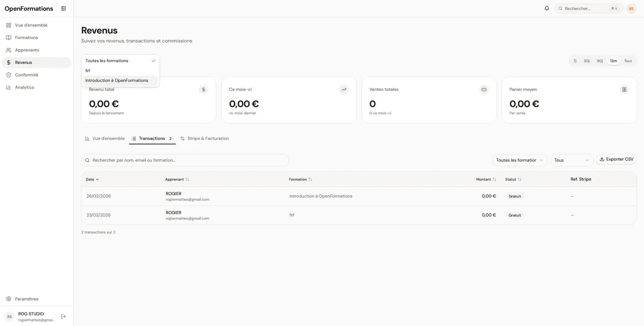Click the Revenus dollar icon in sidebar
This screenshot has width=644, height=326.
click(8, 62)
